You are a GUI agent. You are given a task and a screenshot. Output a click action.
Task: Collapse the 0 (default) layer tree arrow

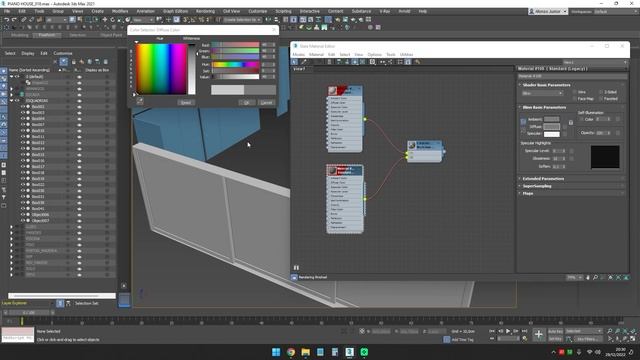[12, 77]
